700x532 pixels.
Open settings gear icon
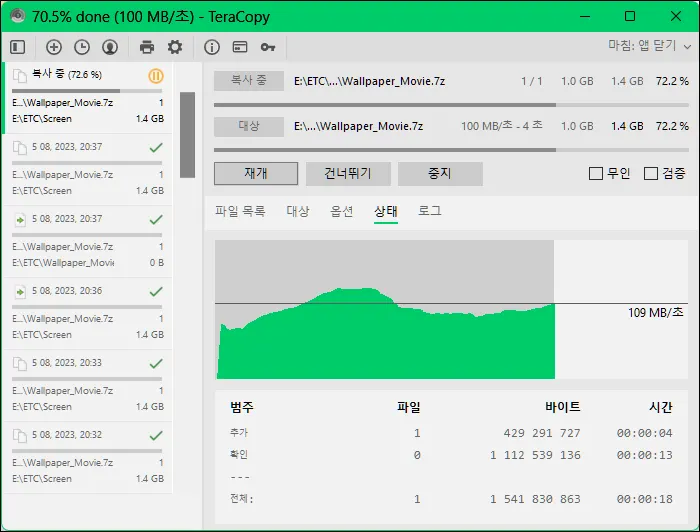[175, 47]
